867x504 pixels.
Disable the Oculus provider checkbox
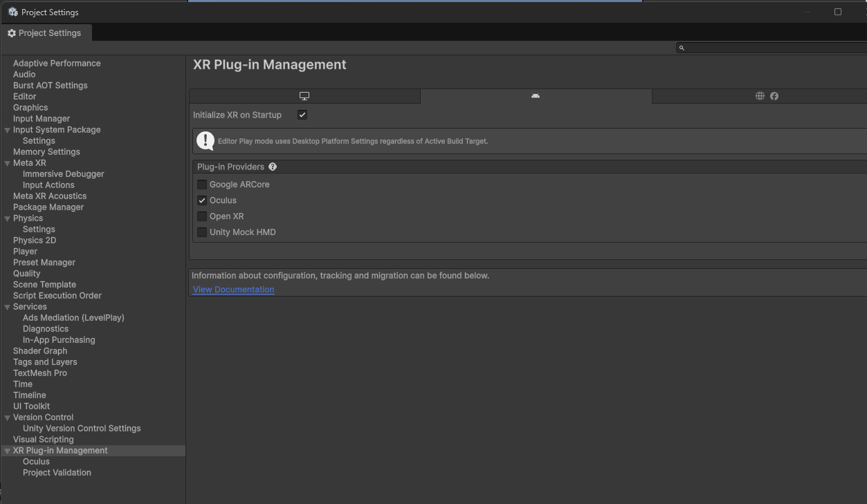point(201,200)
